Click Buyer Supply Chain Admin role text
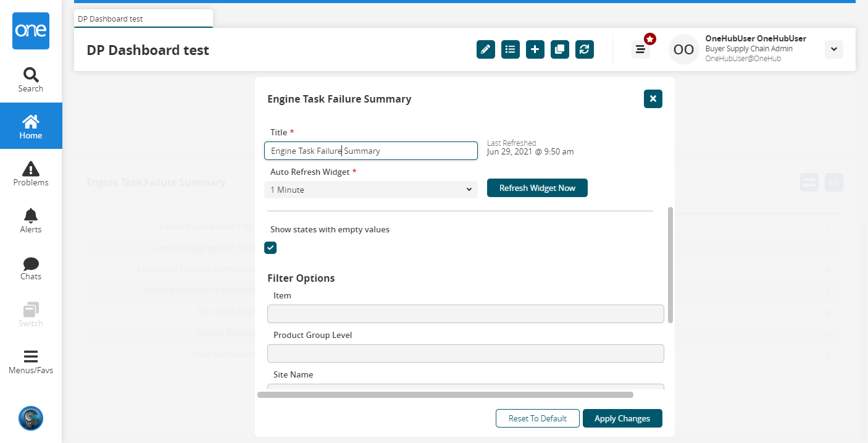 tap(749, 49)
